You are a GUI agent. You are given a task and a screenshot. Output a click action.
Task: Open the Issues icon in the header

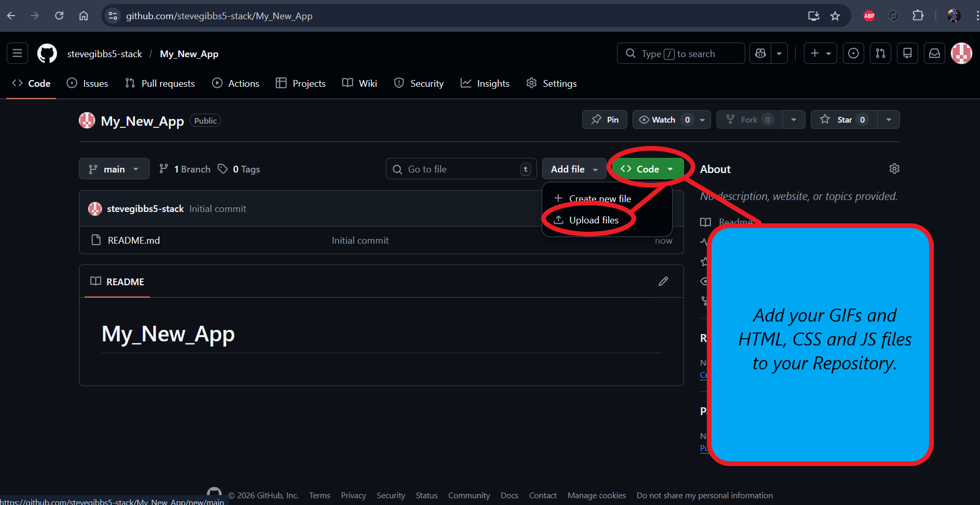tap(853, 54)
